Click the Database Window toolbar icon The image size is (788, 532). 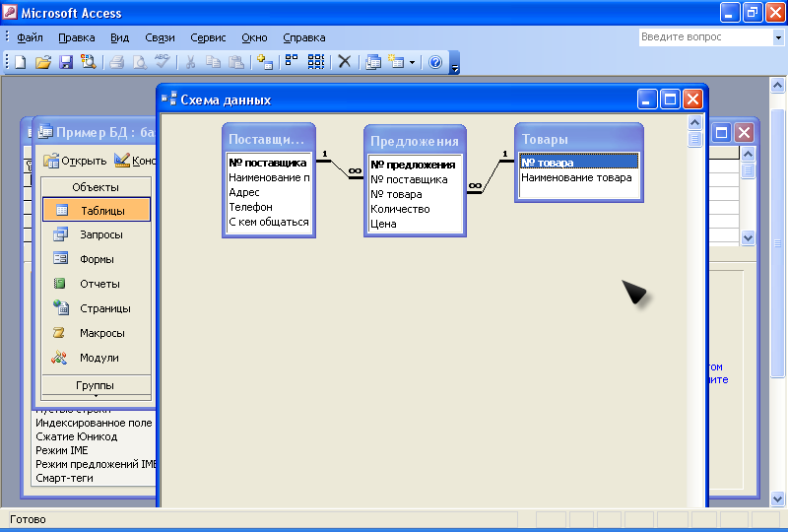pyautogui.click(x=373, y=62)
